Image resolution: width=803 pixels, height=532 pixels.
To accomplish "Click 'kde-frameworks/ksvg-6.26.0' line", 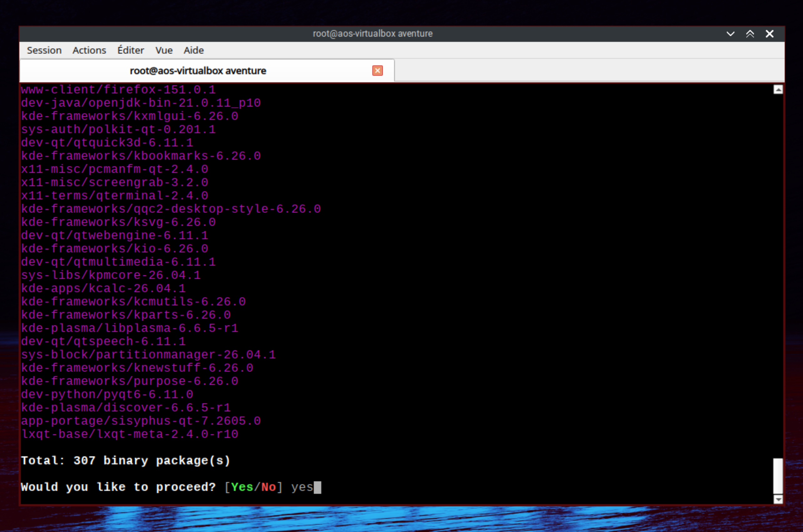I will 118,222.
